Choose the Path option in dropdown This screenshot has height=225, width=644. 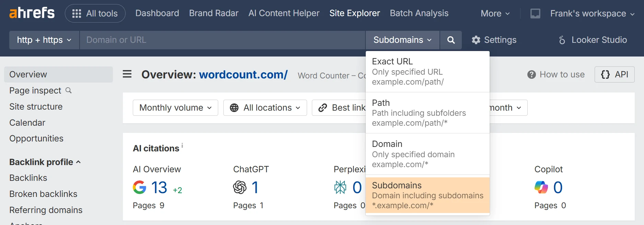[x=427, y=113]
